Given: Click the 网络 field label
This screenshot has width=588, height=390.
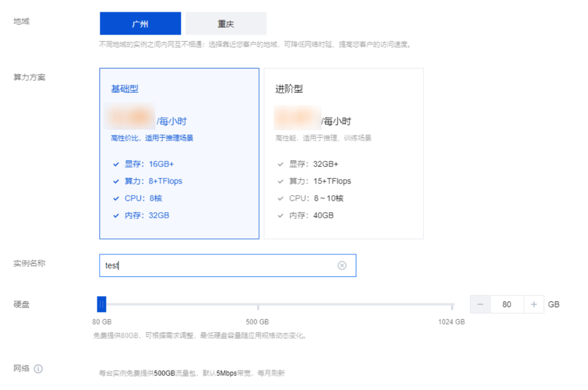Looking at the screenshot, I should tap(21, 368).
